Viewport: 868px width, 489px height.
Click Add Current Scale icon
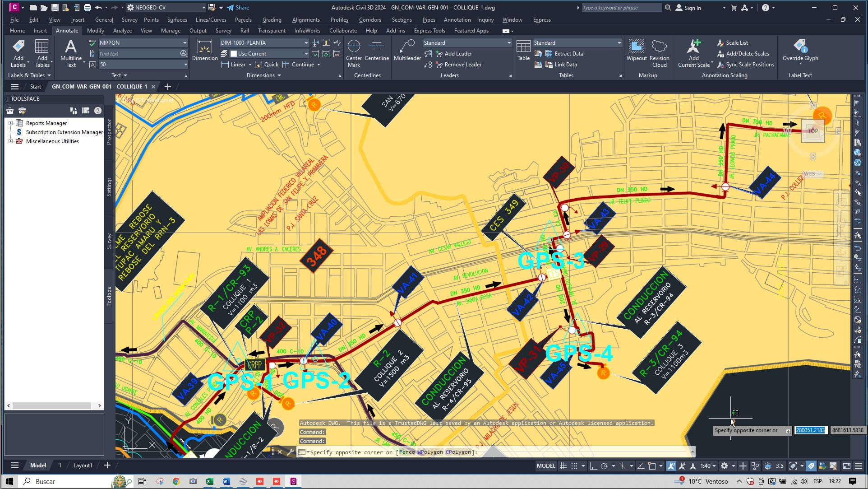693,47
